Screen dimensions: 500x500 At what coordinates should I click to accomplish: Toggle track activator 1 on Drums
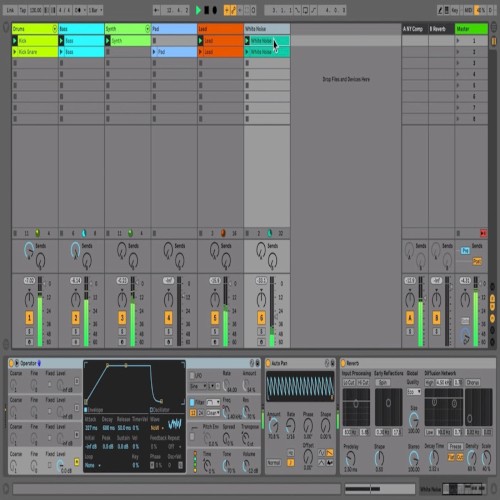[x=29, y=317]
